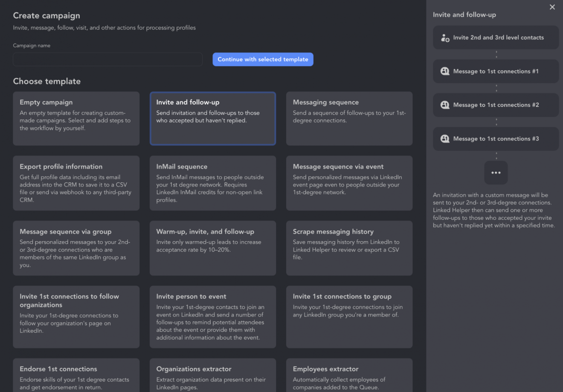Open more steps via the ellipsis icon

click(496, 173)
